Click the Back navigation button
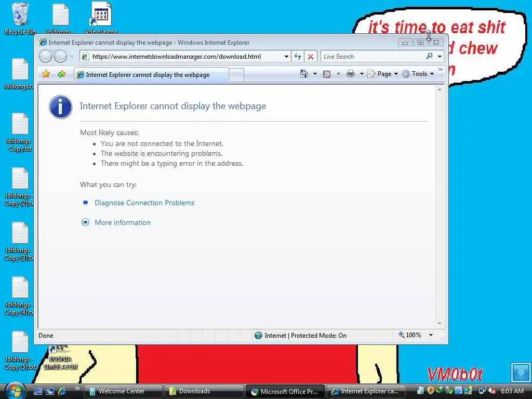The image size is (532, 399). [x=45, y=56]
